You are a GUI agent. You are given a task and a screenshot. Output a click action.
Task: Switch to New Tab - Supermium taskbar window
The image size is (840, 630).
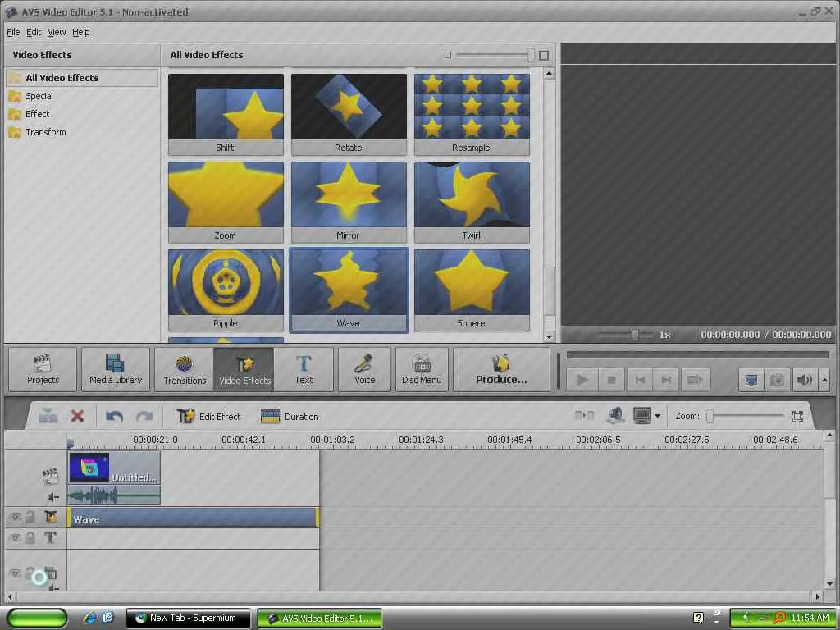[x=188, y=619]
